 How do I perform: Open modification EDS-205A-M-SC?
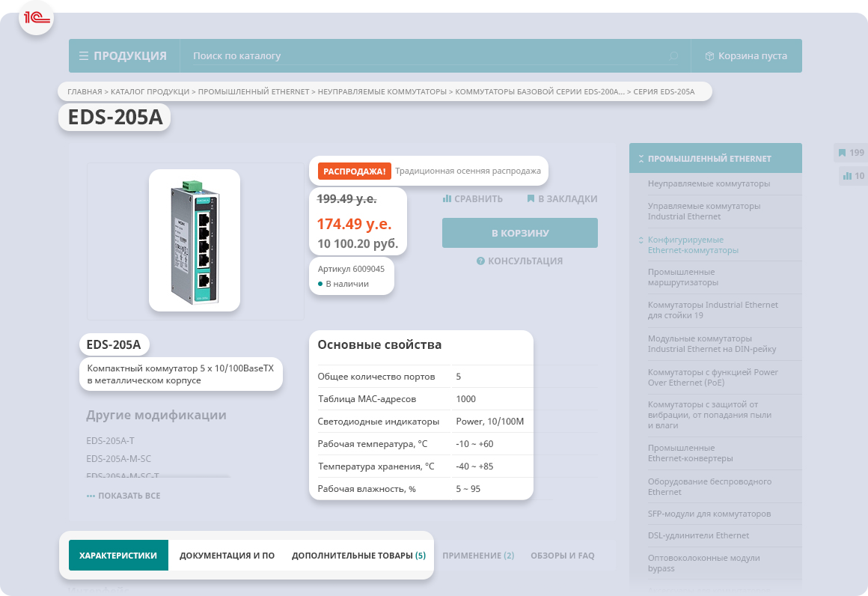click(118, 459)
